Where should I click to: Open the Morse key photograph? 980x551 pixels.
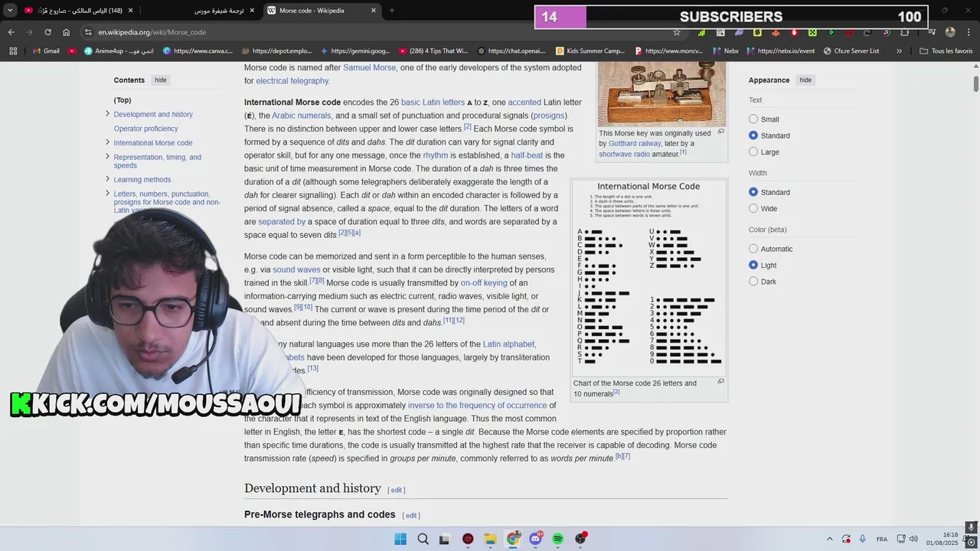[662, 93]
